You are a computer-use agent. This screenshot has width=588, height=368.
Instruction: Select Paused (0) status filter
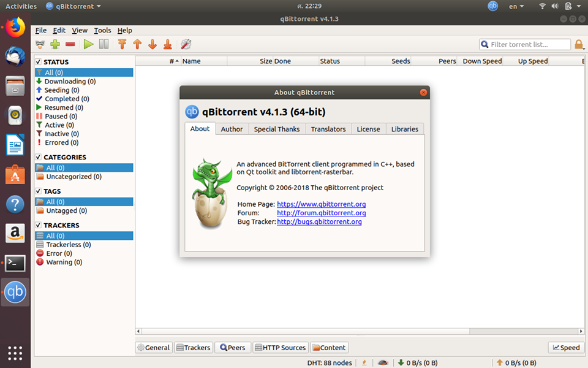(84, 117)
